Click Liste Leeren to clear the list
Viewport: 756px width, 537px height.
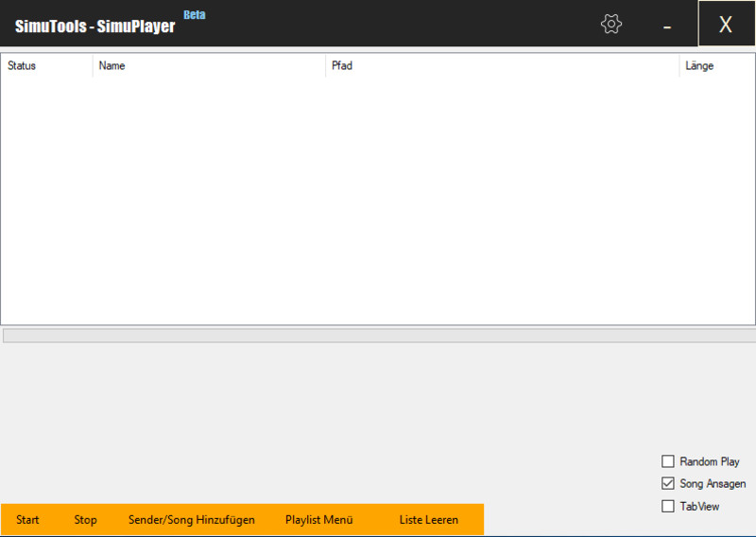pyautogui.click(x=428, y=520)
